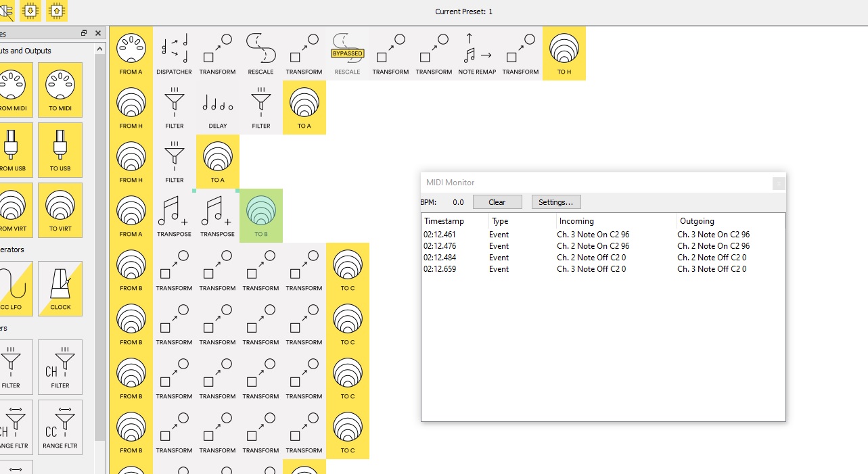Viewport: 868px width, 474px height.
Task: Select the BYPASSED RESCALE pipe
Action: 348,53
